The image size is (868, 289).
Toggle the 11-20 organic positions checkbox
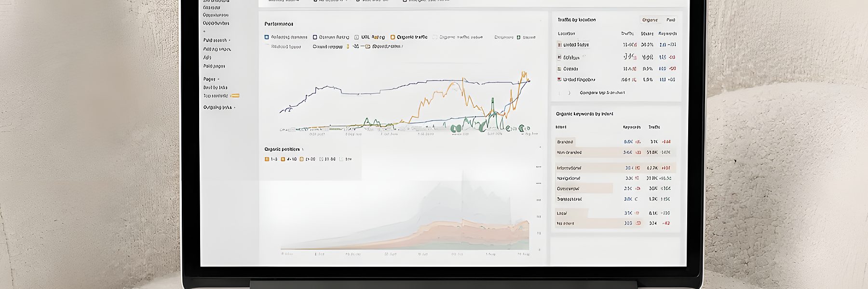[x=302, y=159]
